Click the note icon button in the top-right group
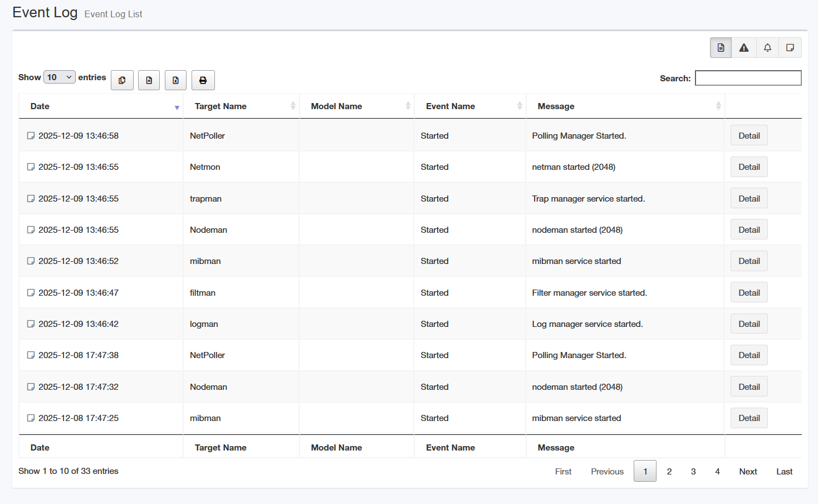This screenshot has height=504, width=818. [x=790, y=48]
